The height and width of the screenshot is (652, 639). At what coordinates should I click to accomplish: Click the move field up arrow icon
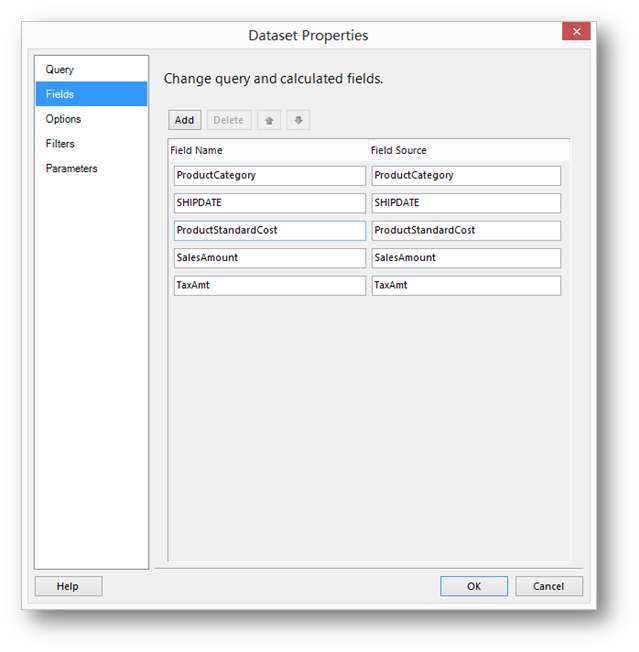pyautogui.click(x=269, y=120)
